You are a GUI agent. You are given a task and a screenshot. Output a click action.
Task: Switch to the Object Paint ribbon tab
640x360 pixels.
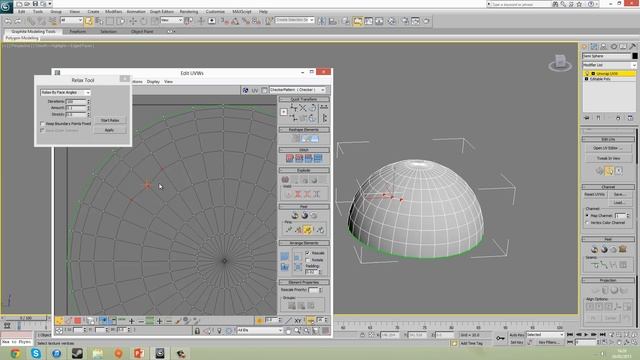(x=142, y=31)
